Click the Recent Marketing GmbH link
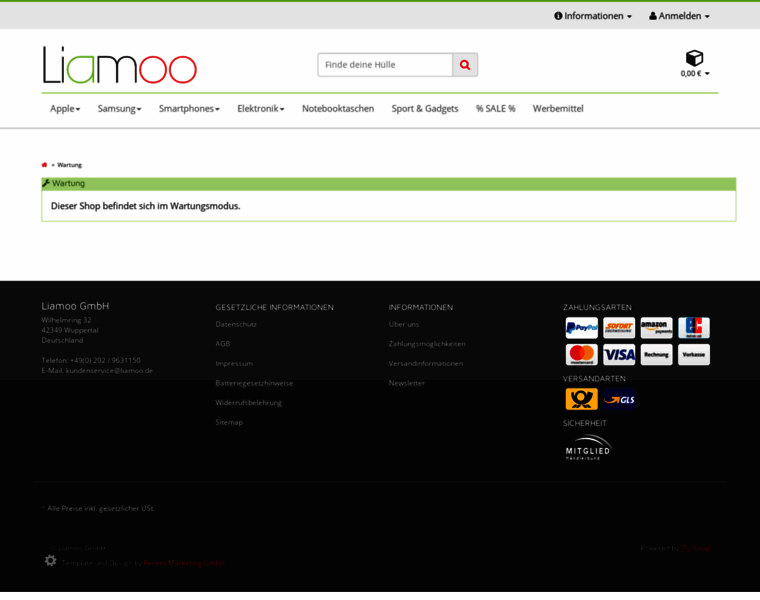Image resolution: width=760 pixels, height=600 pixels. tap(184, 563)
